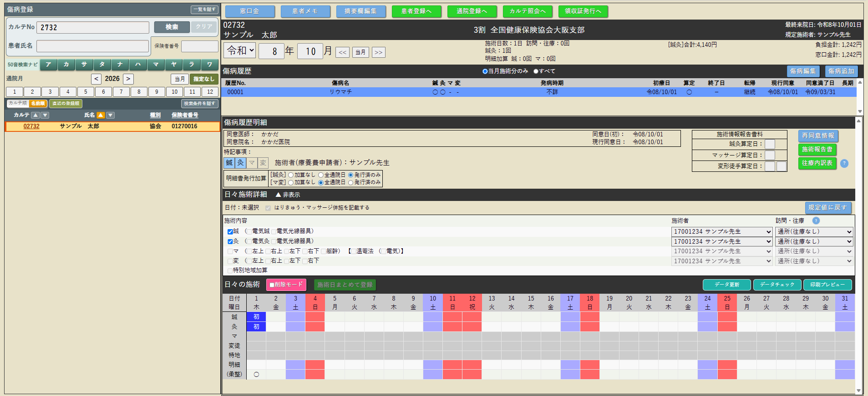This screenshot has height=396, width=868.
Task: Click the 傷病追加 button
Action: (841, 71)
